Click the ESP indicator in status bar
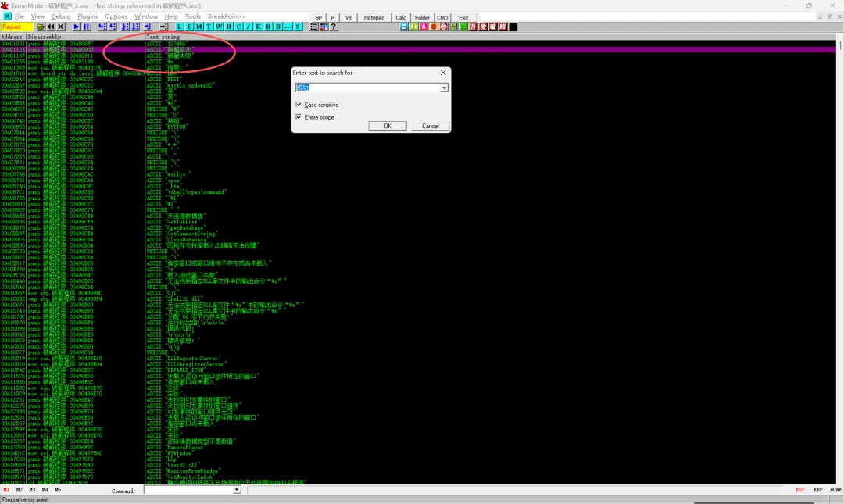Screen dimensions: 844x504 pyautogui.click(x=800, y=490)
